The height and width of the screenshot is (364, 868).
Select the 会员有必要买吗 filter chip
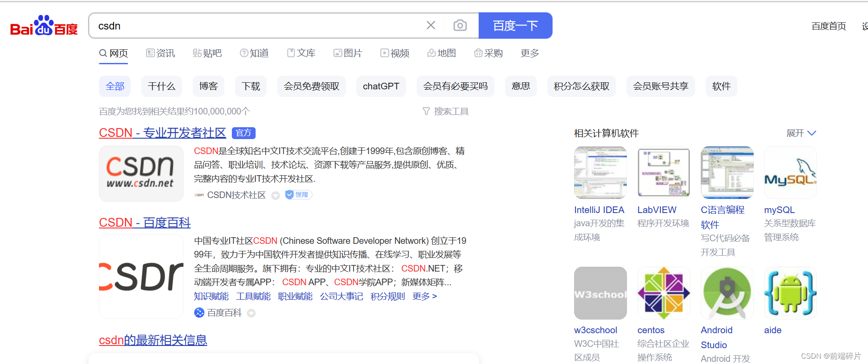pos(455,86)
